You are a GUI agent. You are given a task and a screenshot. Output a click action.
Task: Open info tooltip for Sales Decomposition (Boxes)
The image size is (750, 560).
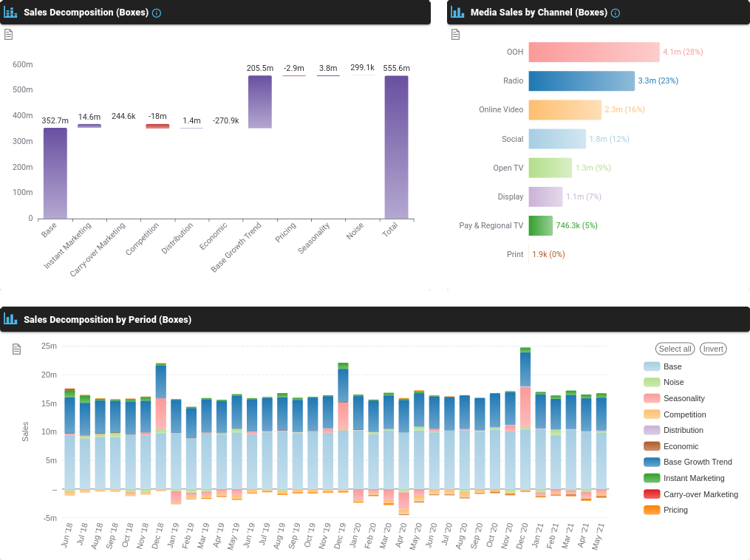(157, 13)
